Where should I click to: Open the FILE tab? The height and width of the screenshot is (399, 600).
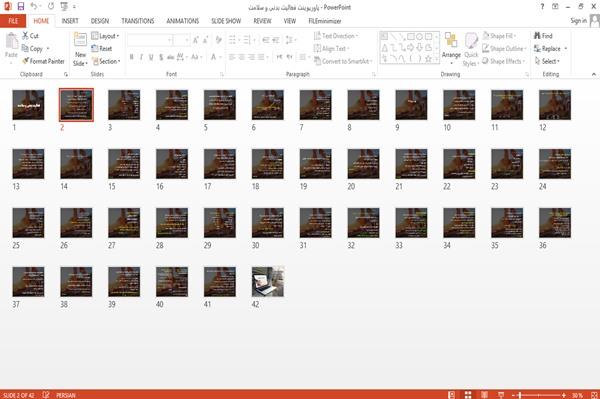(13, 21)
